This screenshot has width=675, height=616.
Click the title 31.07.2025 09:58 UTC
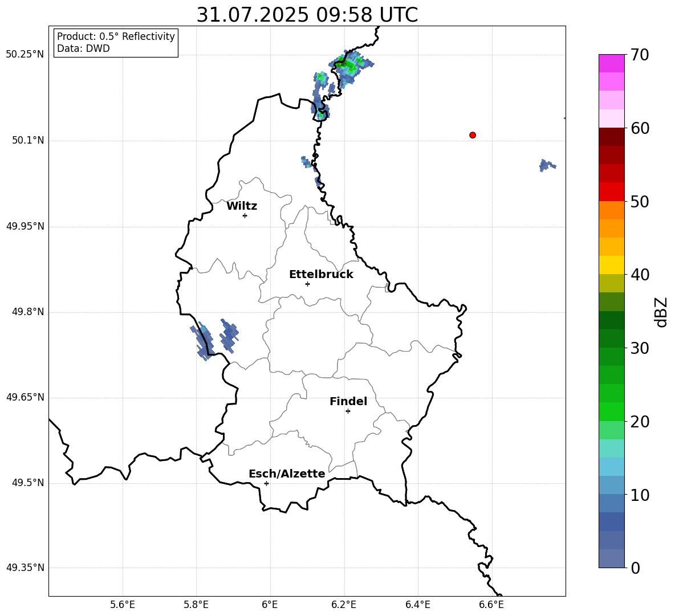307,15
